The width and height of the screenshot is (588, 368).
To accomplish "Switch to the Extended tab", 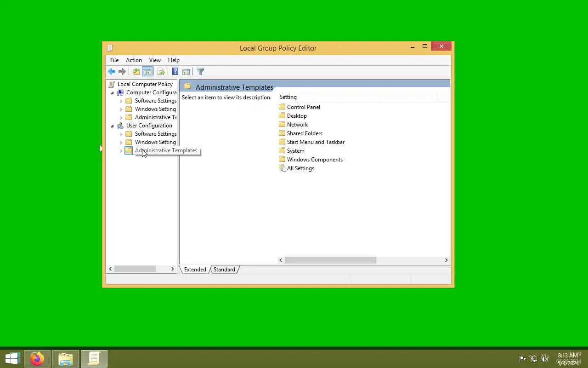I will point(195,270).
